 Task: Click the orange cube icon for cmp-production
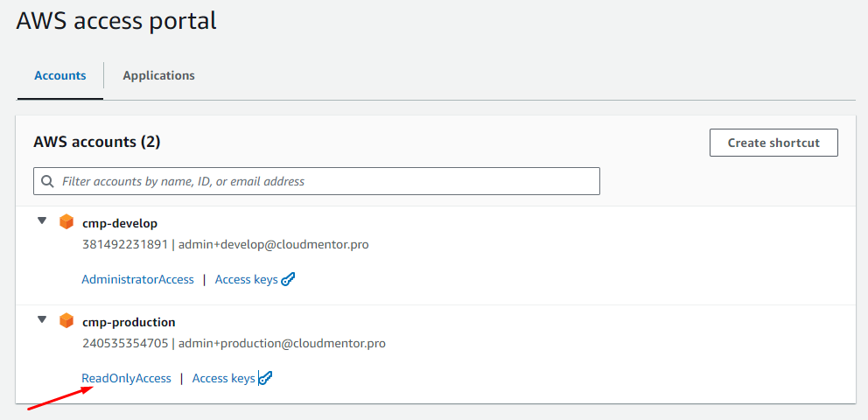pos(66,321)
